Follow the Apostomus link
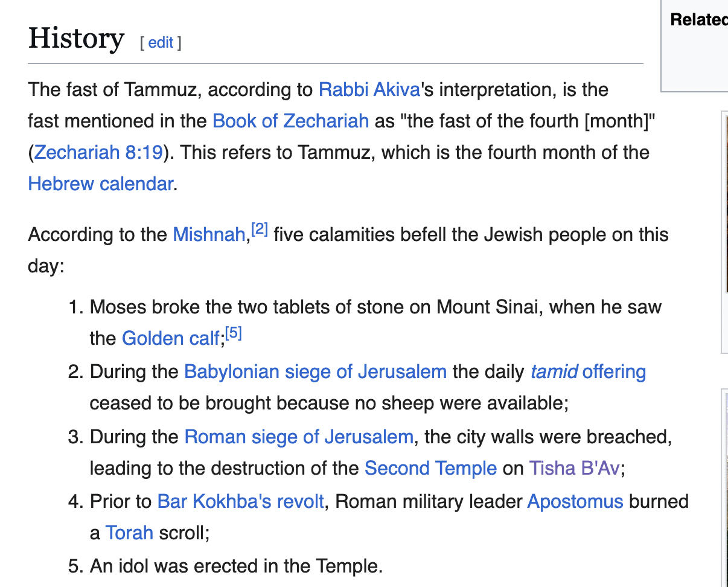 575,501
